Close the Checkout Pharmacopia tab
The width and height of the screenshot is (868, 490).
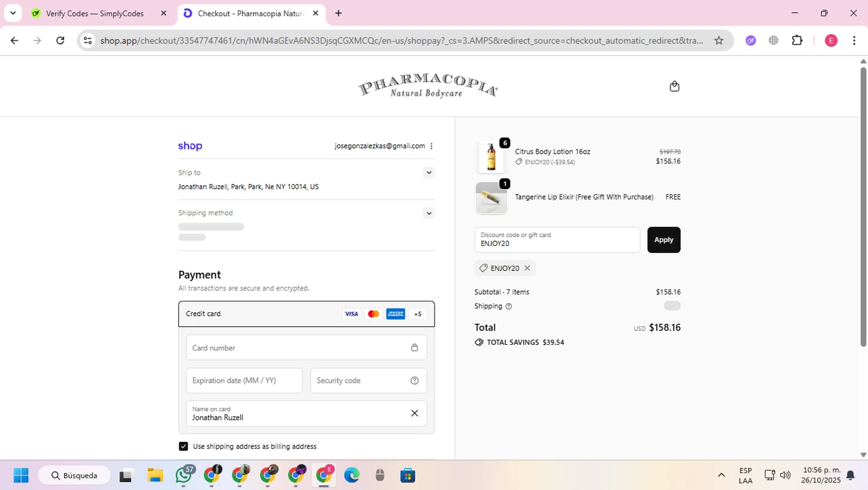point(315,13)
